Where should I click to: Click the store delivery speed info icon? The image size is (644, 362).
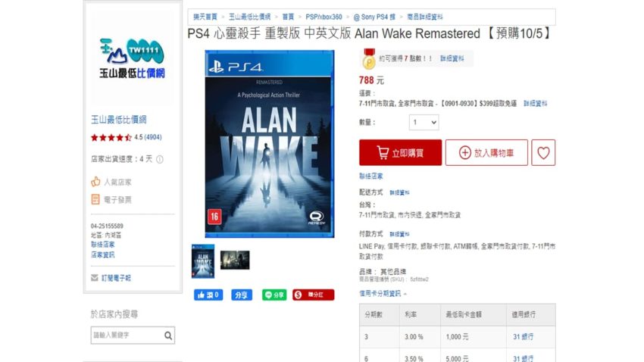coord(160,159)
